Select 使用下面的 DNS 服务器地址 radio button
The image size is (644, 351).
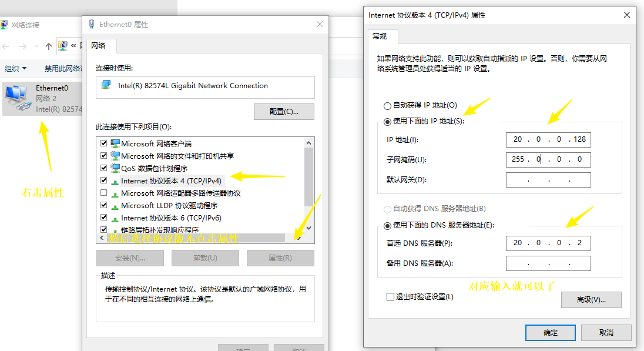(387, 226)
